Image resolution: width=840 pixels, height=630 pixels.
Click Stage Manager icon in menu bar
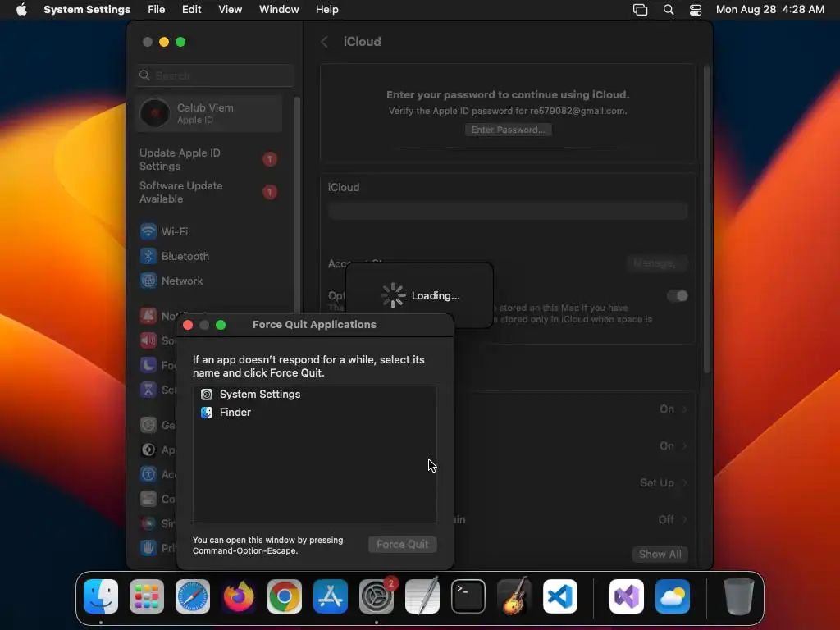pos(640,10)
